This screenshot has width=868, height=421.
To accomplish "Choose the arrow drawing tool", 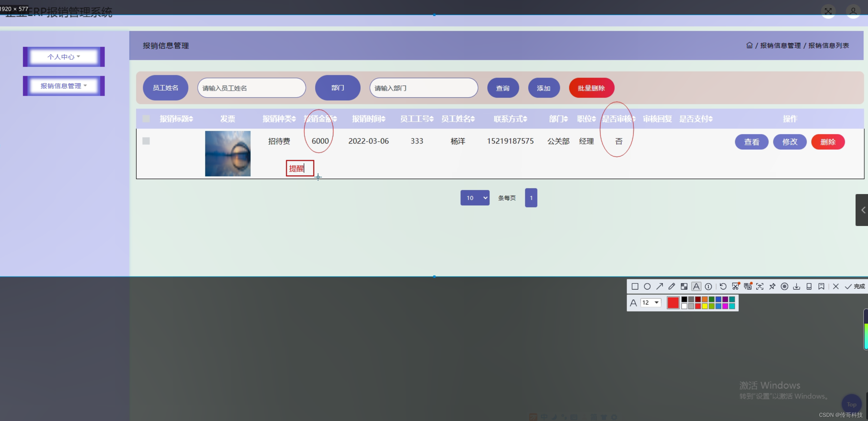I will coord(660,286).
